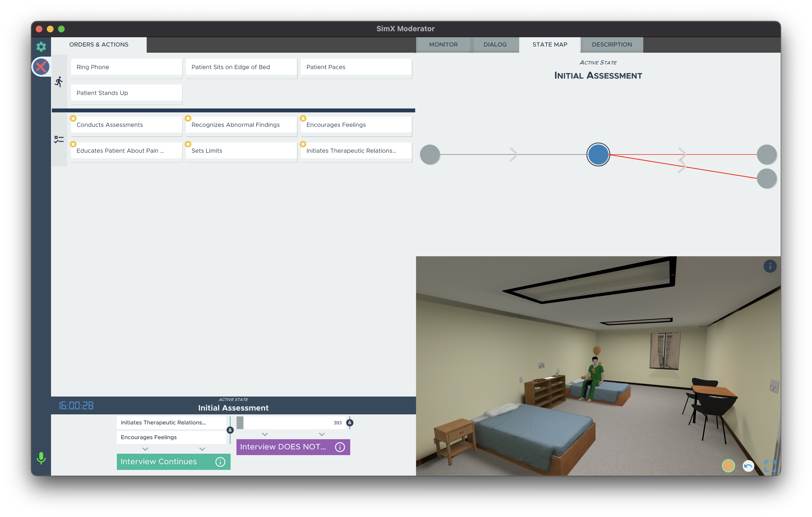The height and width of the screenshot is (517, 812).
Task: Enter fullscreen for the 3D view
Action: [770, 466]
